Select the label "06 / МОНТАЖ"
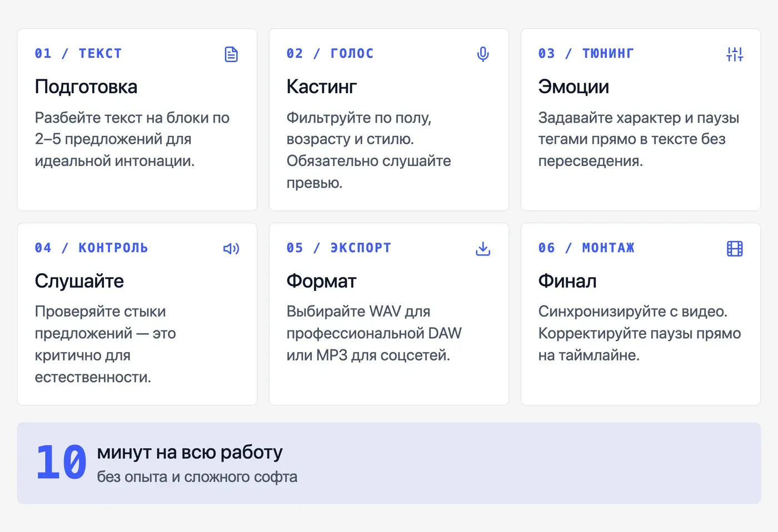The height and width of the screenshot is (532, 778). coord(586,248)
